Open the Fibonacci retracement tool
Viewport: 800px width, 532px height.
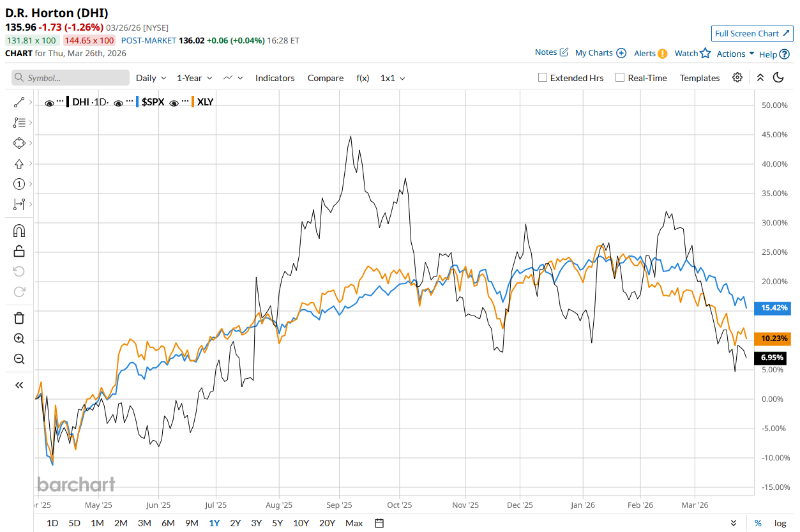(x=19, y=122)
